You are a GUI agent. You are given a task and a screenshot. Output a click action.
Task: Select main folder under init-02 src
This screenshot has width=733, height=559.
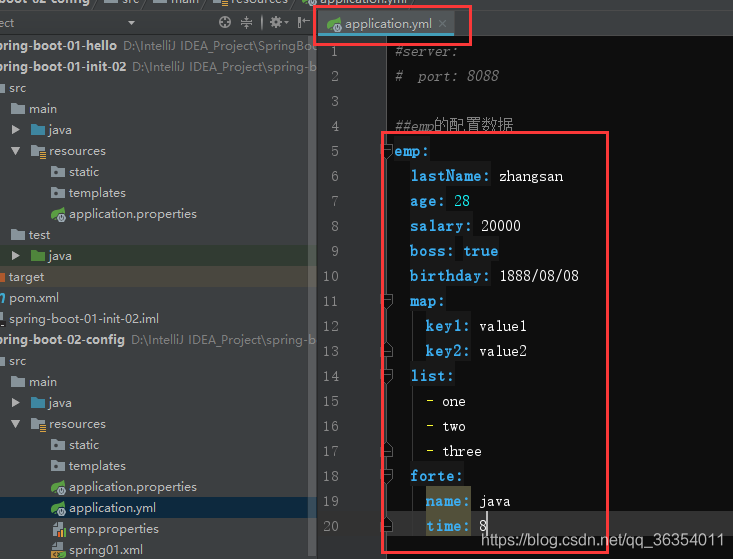(x=43, y=108)
